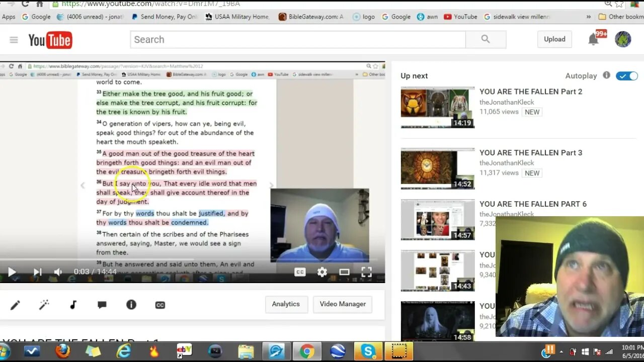This screenshot has width=644, height=362.
Task: Focus the YouTube search field
Action: tap(298, 39)
